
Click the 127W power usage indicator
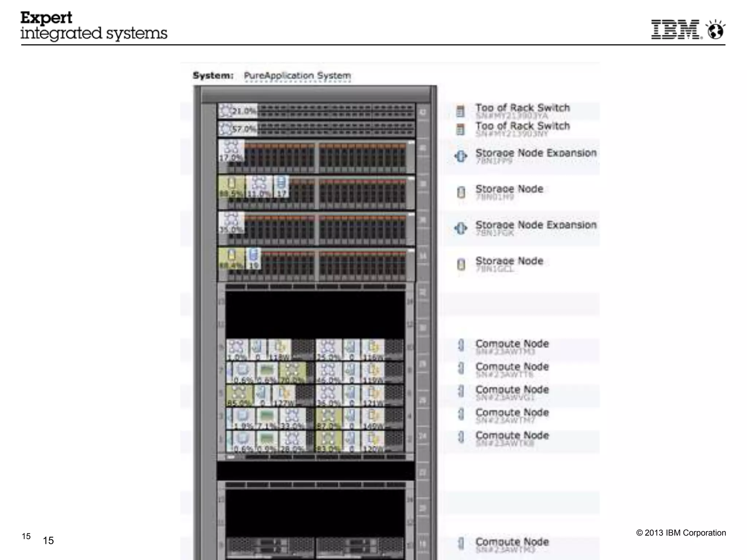[283, 395]
